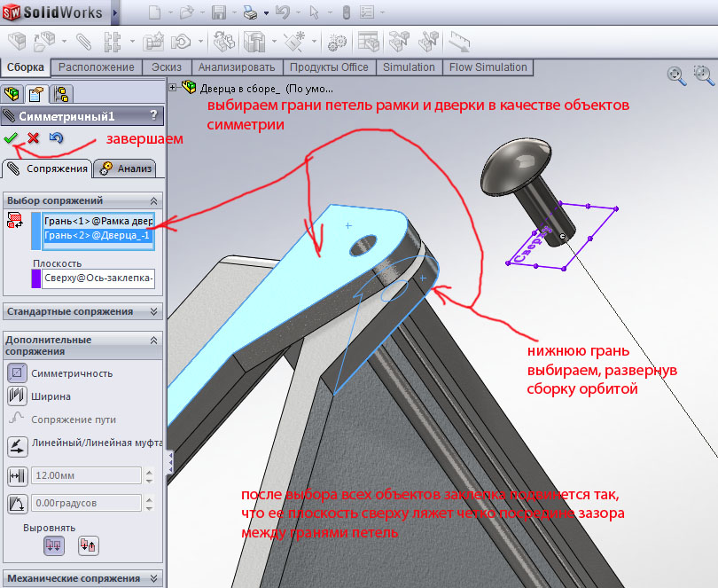Switch to the Эскиз ribbon tab
718x588 pixels.
(x=168, y=67)
